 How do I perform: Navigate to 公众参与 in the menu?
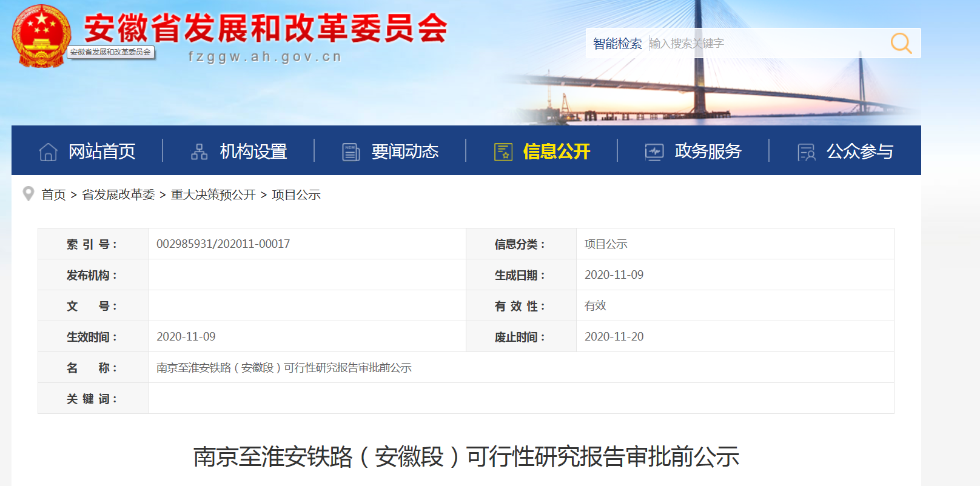860,151
